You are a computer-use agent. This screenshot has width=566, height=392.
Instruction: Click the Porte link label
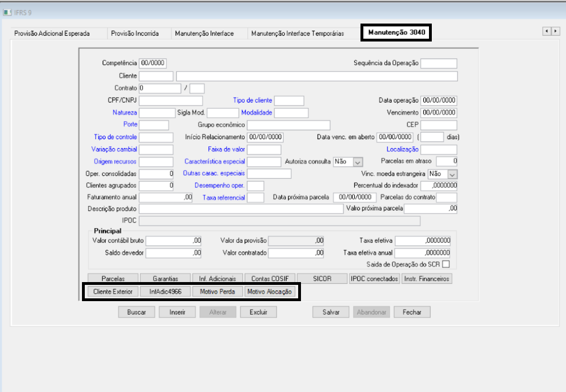tap(130, 124)
